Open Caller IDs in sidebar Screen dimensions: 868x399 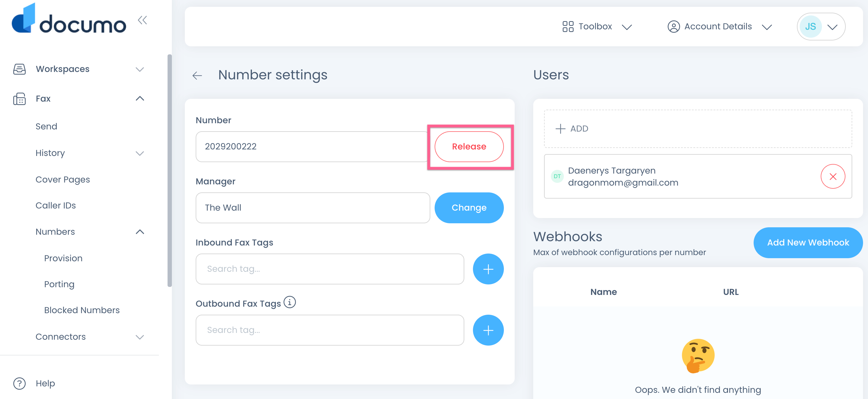coord(56,205)
